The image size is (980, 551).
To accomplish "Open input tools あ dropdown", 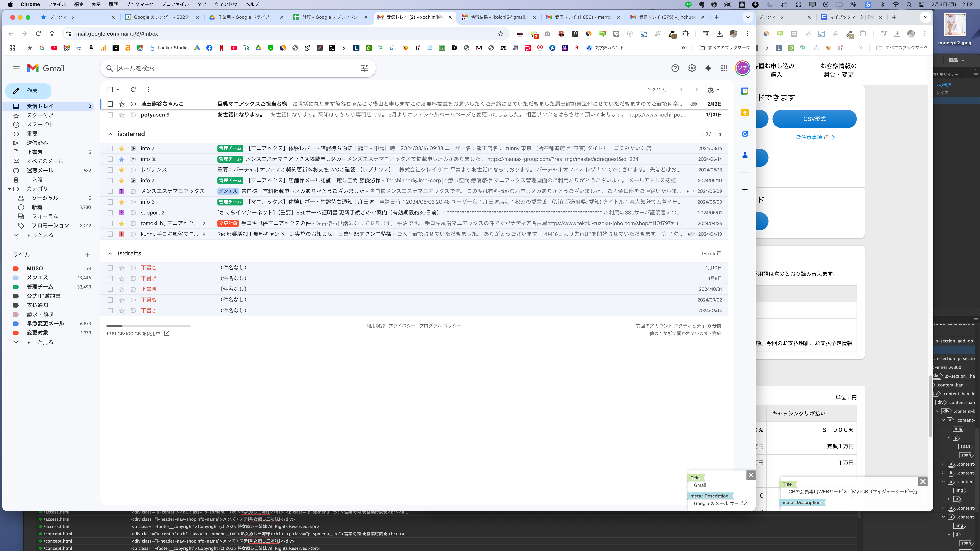I will coord(713,90).
